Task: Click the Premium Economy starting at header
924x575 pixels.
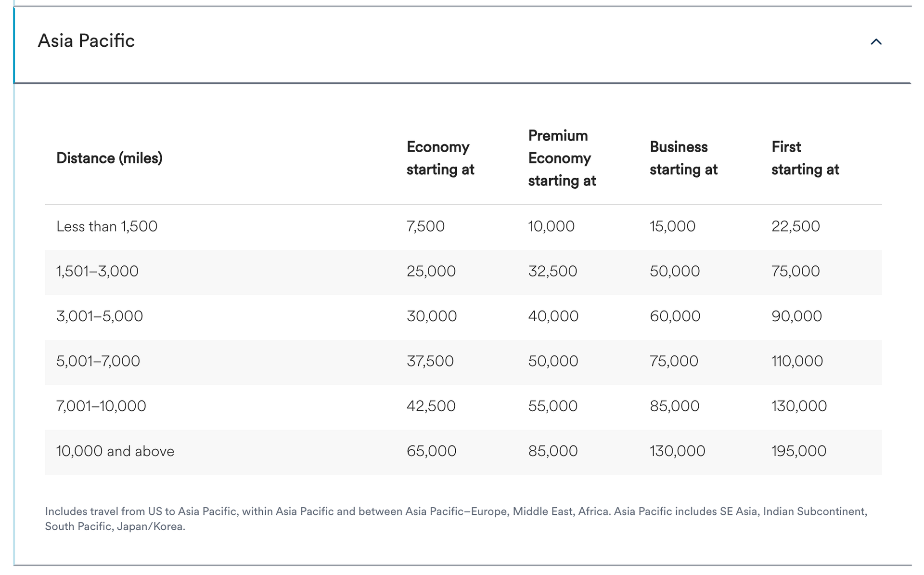Action: coord(562,158)
